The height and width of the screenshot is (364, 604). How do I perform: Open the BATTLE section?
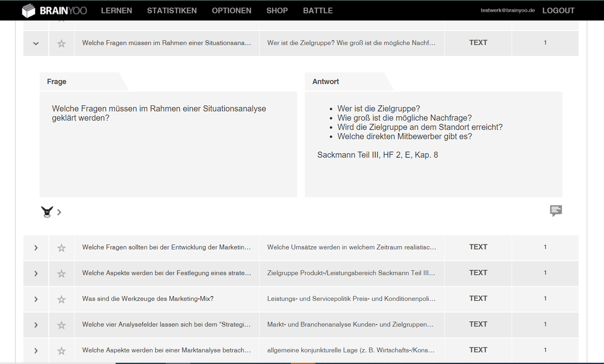318,10
